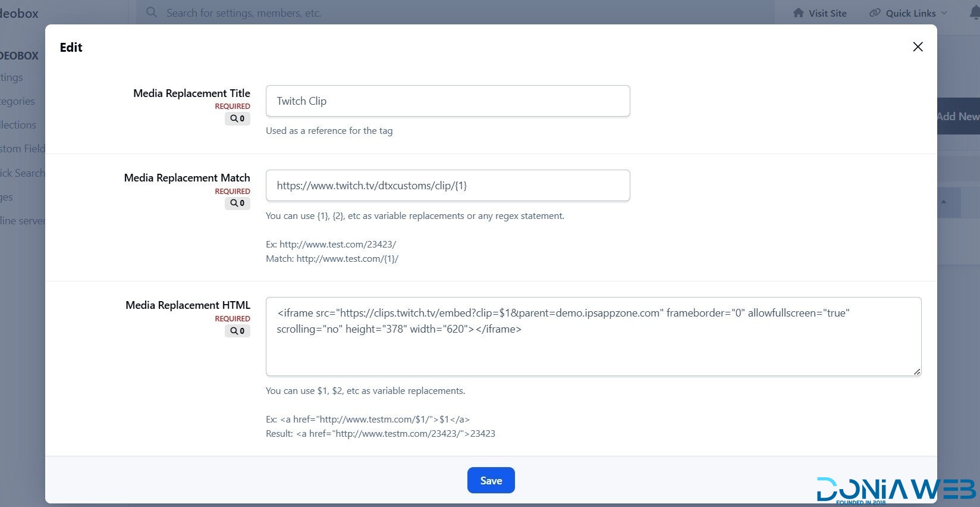
Task: Click the Result example line under HTML field
Action: [x=381, y=434]
